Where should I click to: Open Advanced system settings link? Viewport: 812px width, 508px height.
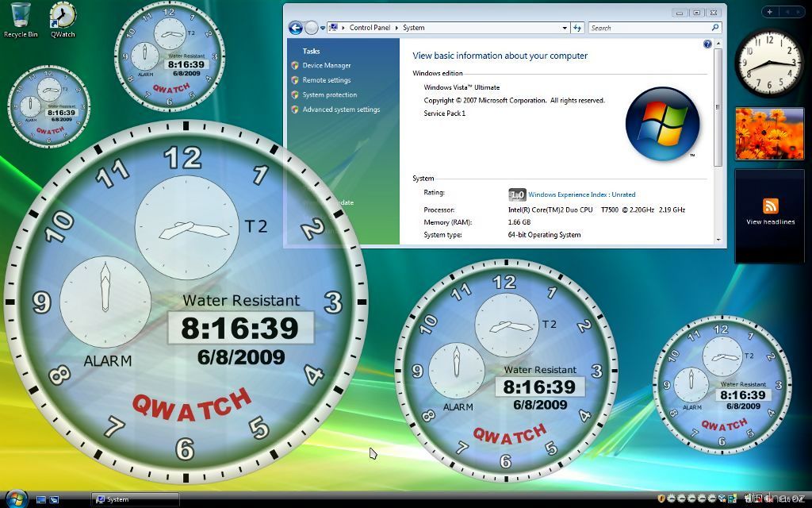pos(341,110)
